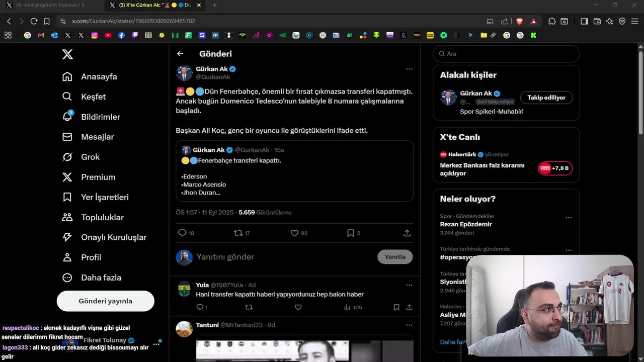Open the browser extensions puzzle icon
Viewport: 644px width, 362px height.
(552, 21)
